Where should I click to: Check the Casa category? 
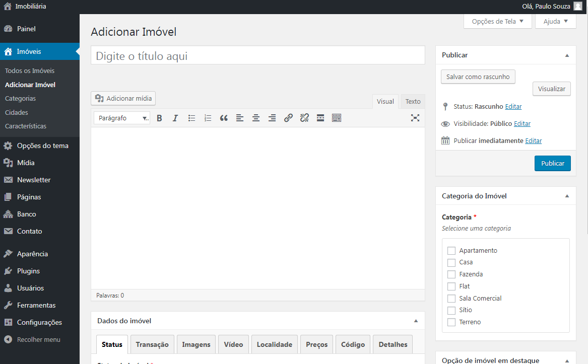tap(451, 262)
